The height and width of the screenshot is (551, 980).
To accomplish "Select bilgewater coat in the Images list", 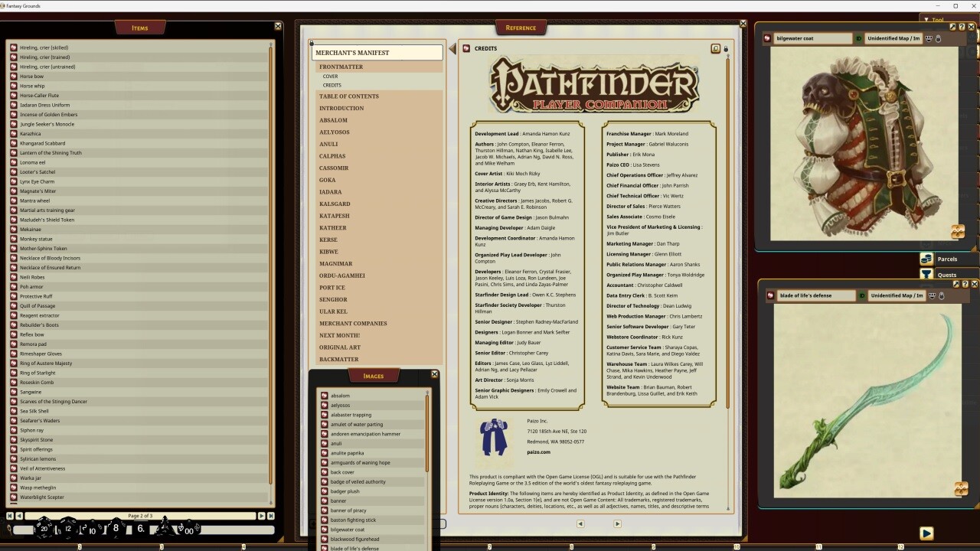I will click(348, 529).
